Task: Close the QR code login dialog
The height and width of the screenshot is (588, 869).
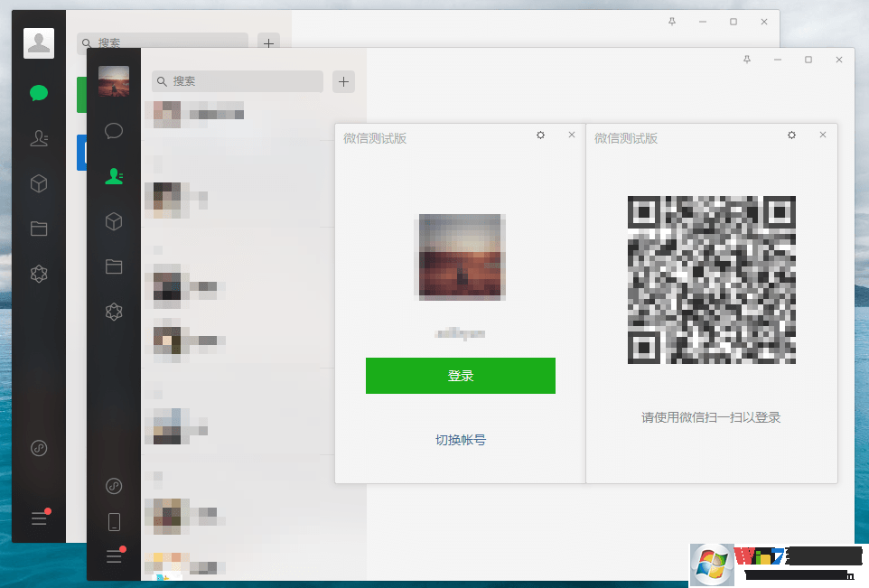Action: (823, 135)
